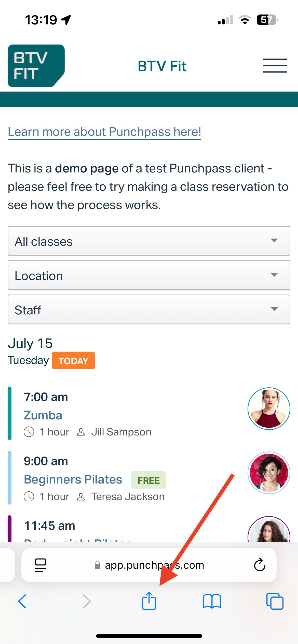298x644 pixels.
Task: Open the bookmarks book icon
Action: pos(212,601)
